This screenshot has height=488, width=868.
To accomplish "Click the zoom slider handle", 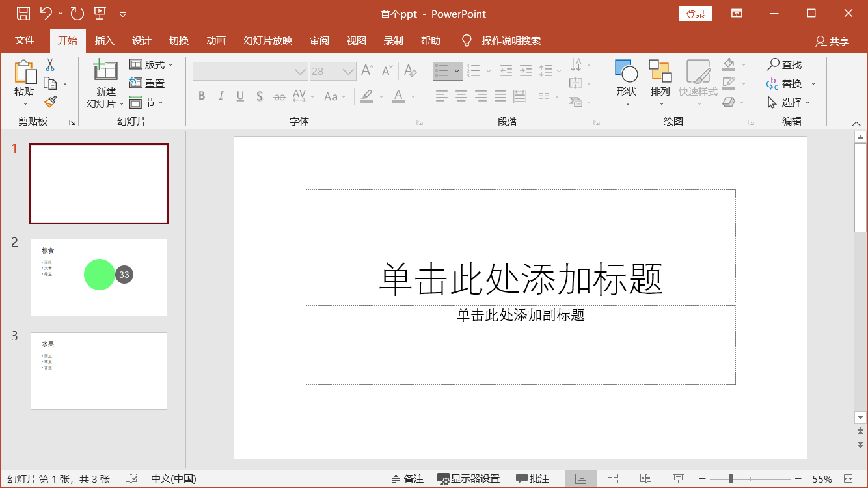I will coord(731,479).
